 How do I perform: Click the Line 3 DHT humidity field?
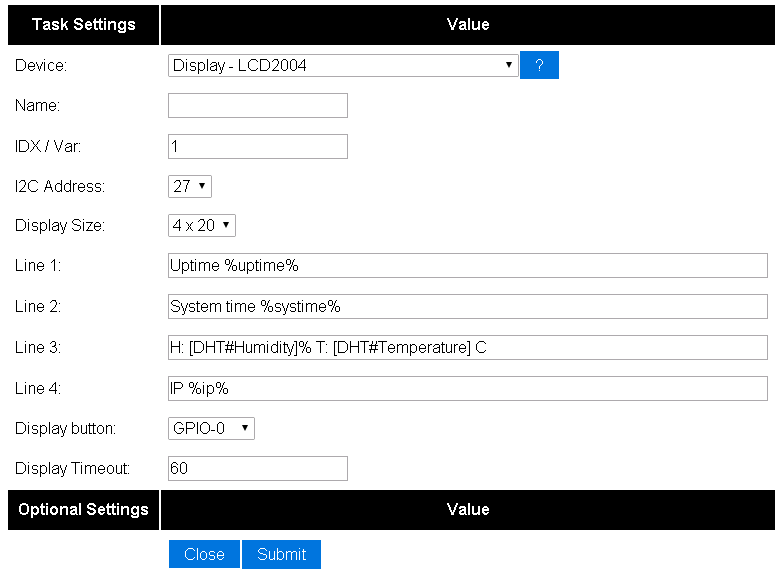tap(468, 347)
